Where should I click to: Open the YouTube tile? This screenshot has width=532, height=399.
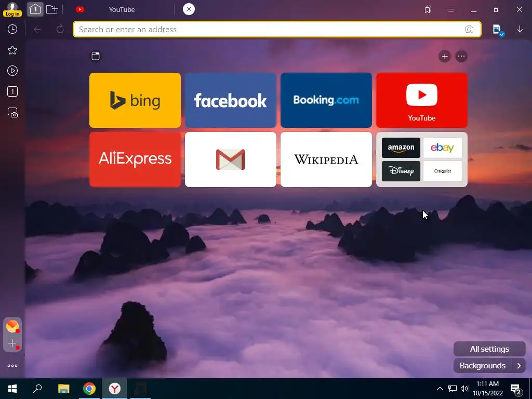(422, 100)
